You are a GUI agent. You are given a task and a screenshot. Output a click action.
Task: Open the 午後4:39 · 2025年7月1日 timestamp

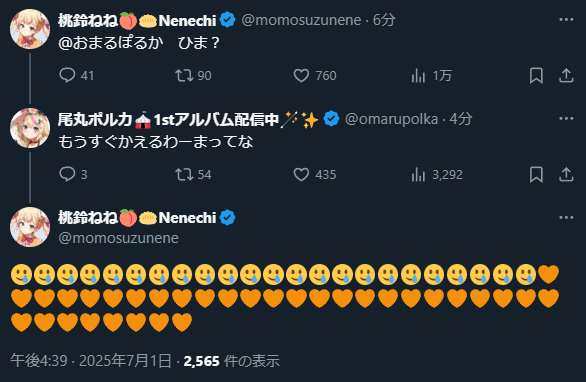pyautogui.click(x=91, y=361)
